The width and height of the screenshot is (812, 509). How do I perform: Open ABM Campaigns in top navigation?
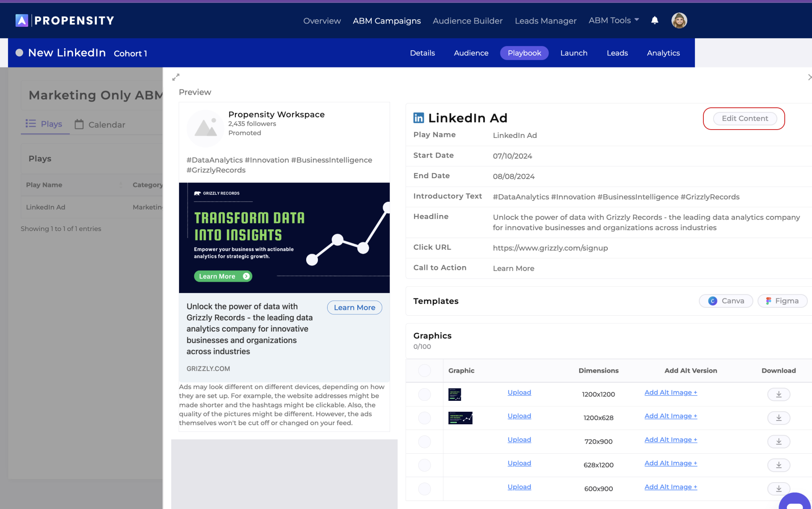pyautogui.click(x=387, y=21)
